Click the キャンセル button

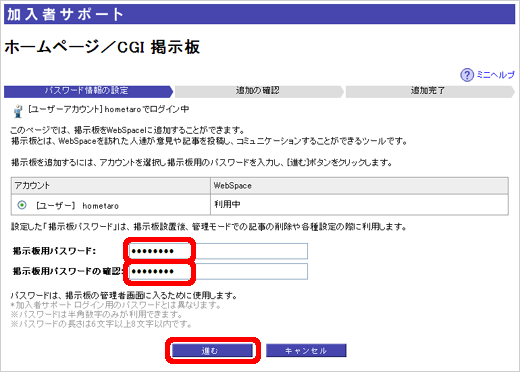click(306, 350)
